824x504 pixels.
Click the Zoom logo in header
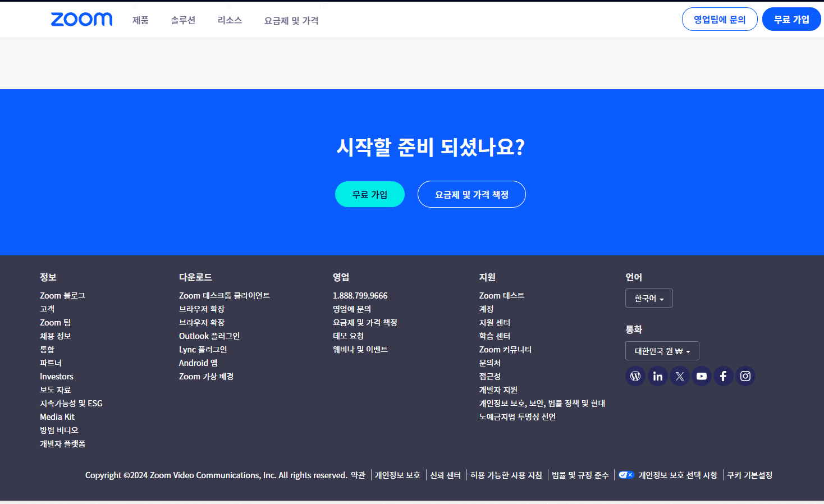tap(82, 19)
